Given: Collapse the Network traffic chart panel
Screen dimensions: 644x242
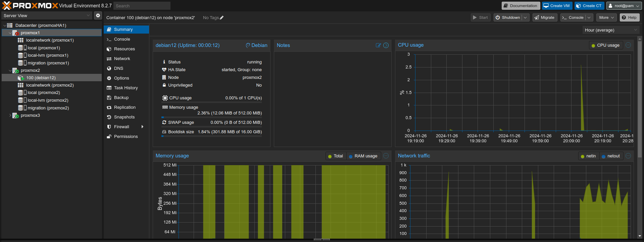Looking at the screenshot, I should 628,156.
